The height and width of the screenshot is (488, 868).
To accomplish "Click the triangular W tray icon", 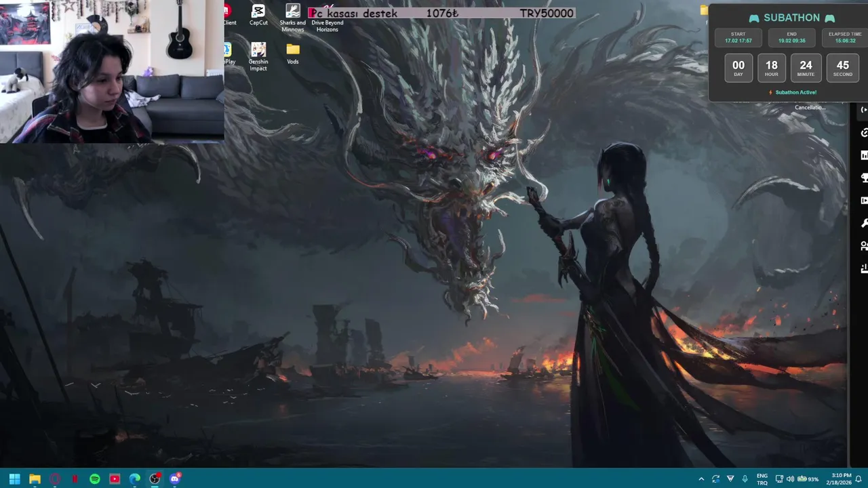I will (x=730, y=479).
